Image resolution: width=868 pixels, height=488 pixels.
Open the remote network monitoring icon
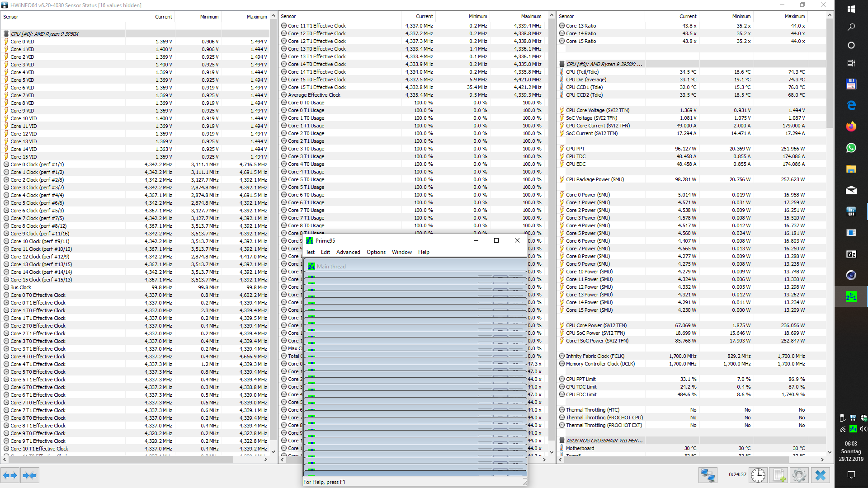(708, 475)
